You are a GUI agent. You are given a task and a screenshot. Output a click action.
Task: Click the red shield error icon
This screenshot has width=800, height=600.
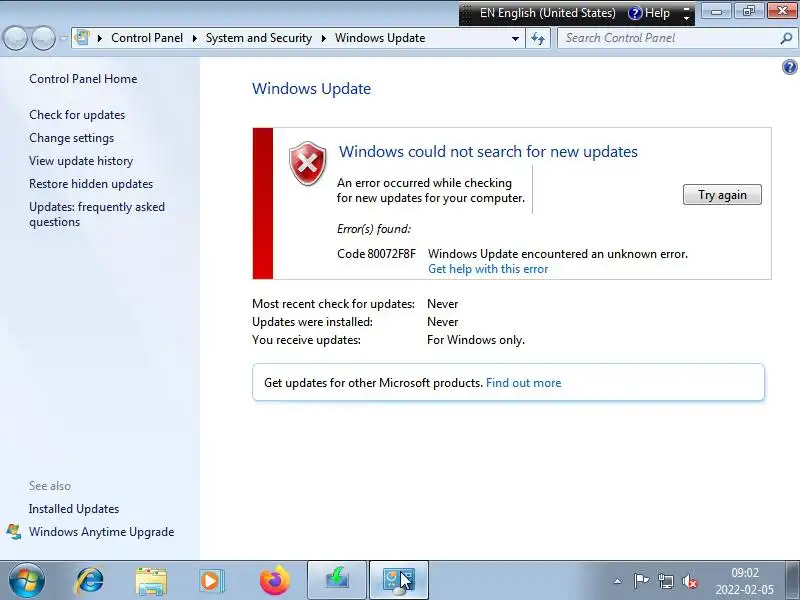[x=308, y=163]
